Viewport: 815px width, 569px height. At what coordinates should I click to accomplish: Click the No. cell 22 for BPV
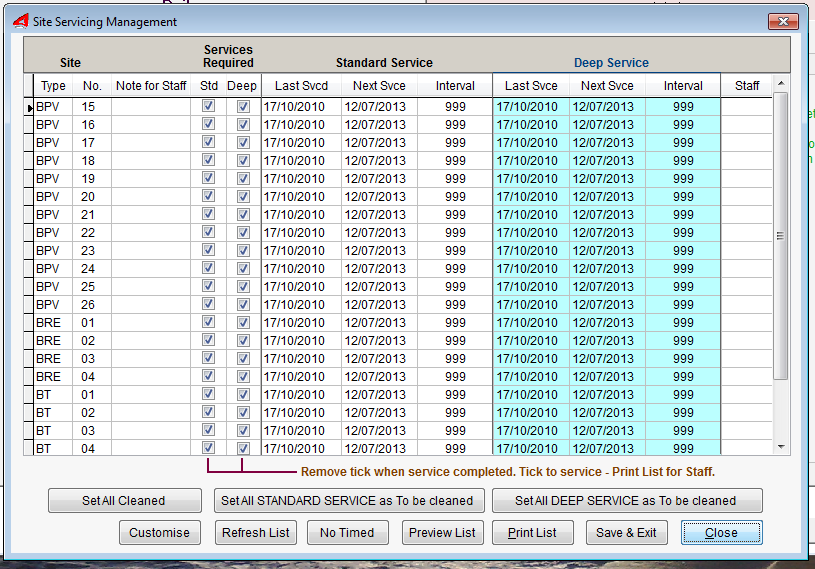coord(92,232)
